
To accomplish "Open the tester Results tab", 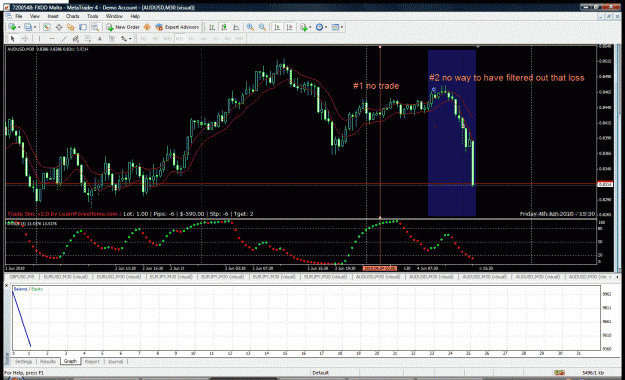I will [48, 362].
